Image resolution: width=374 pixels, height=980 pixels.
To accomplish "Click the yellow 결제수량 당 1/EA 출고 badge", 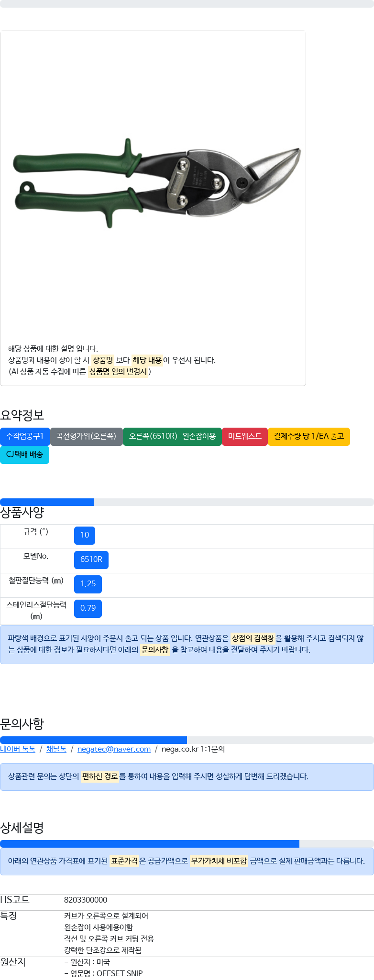I will 309,436.
